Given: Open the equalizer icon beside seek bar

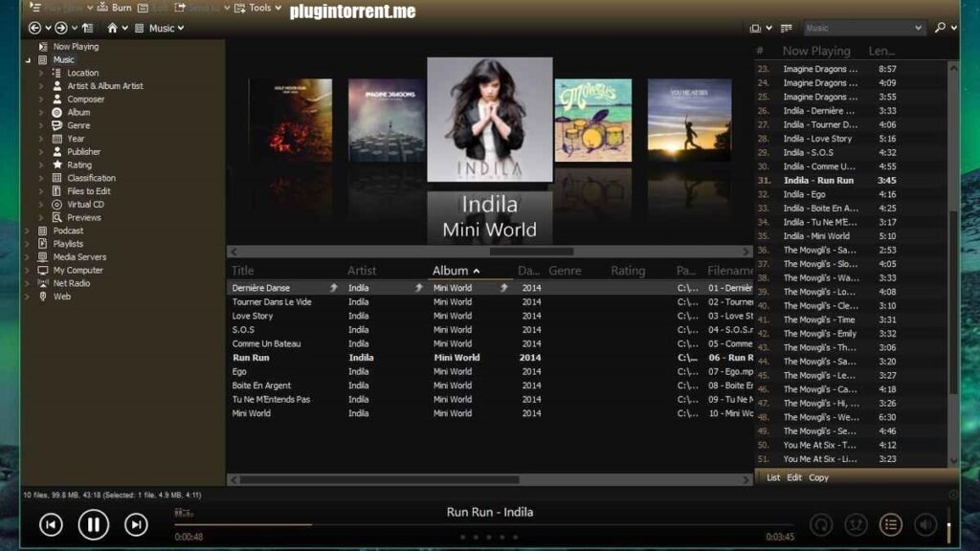Looking at the screenshot, I should 184,513.
